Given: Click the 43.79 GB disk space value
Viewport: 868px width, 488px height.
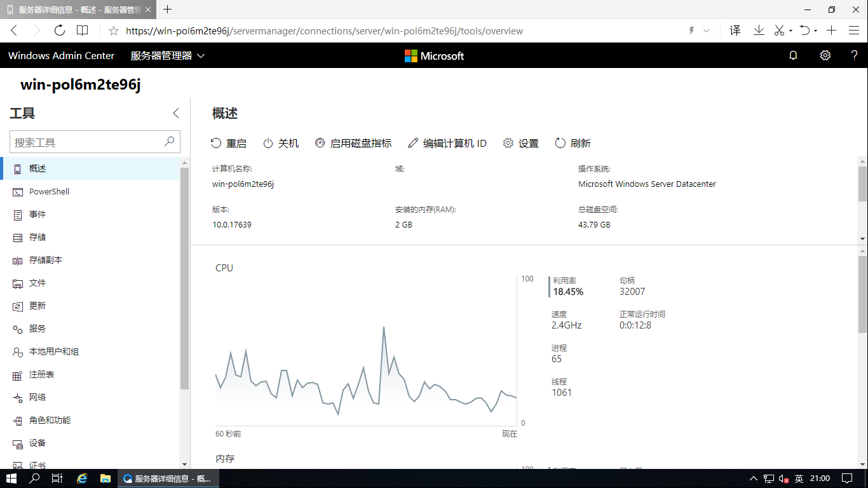Looking at the screenshot, I should pyautogui.click(x=594, y=225).
